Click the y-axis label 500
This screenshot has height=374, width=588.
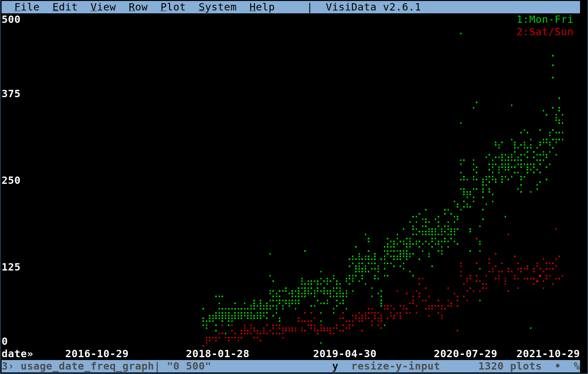pyautogui.click(x=11, y=19)
